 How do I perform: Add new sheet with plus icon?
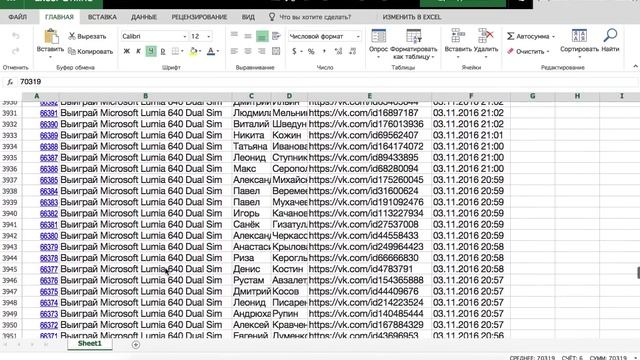pos(136,345)
